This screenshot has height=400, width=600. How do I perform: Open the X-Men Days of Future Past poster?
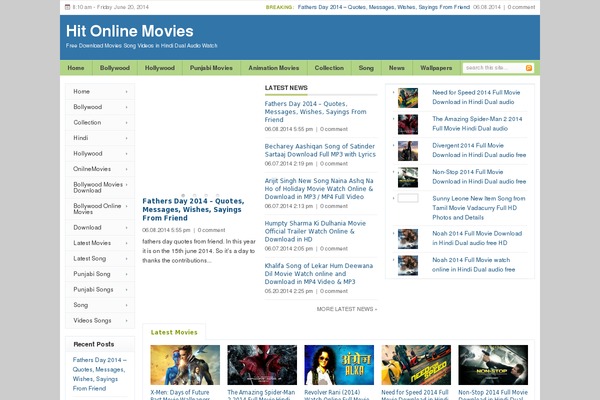[185, 365]
